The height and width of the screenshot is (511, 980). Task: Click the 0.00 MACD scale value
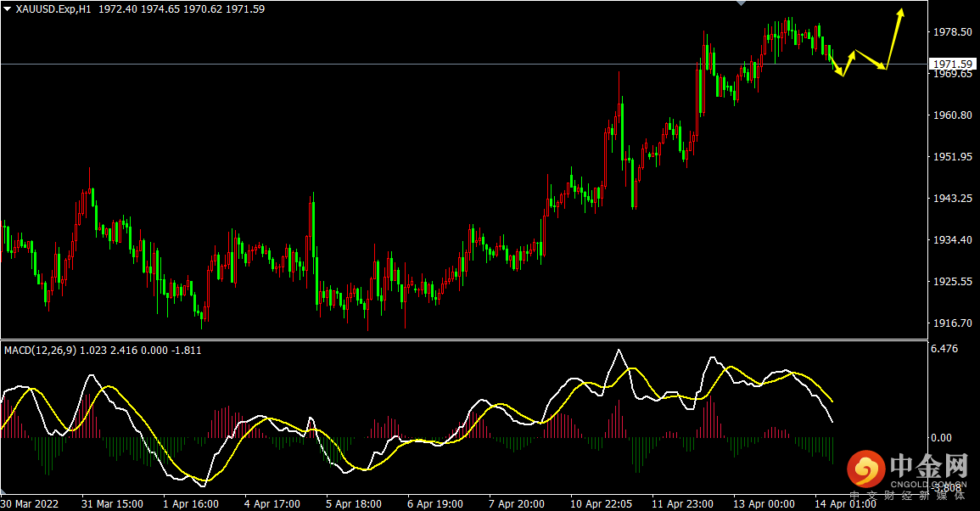pos(942,438)
